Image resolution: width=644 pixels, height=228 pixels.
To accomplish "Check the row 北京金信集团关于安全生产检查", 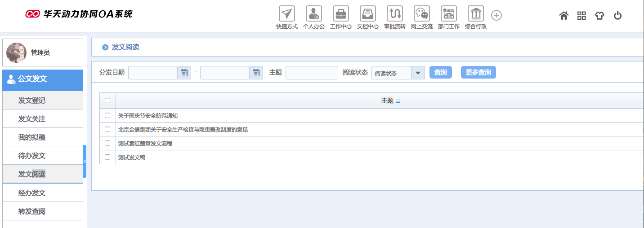I will pos(107,129).
